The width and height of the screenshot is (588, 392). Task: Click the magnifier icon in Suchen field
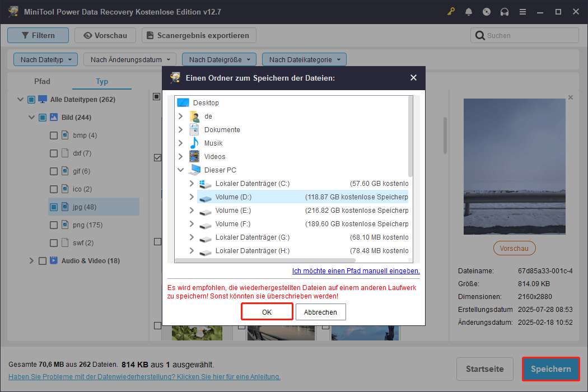point(480,35)
